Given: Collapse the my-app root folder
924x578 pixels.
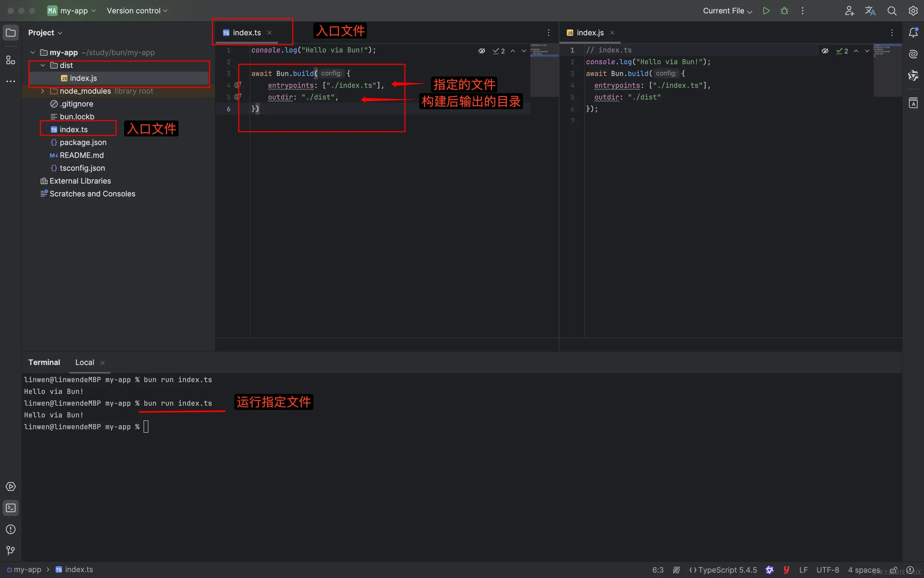Looking at the screenshot, I should (32, 52).
